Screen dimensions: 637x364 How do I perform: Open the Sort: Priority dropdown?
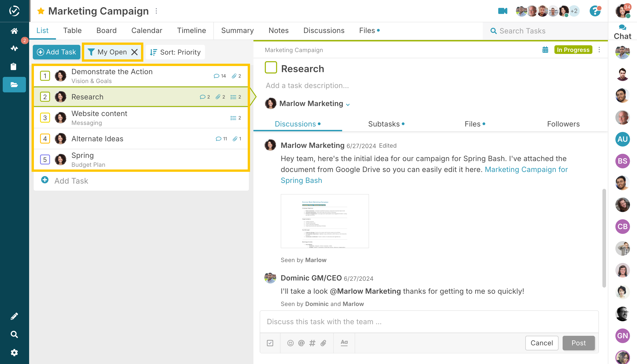pos(175,52)
